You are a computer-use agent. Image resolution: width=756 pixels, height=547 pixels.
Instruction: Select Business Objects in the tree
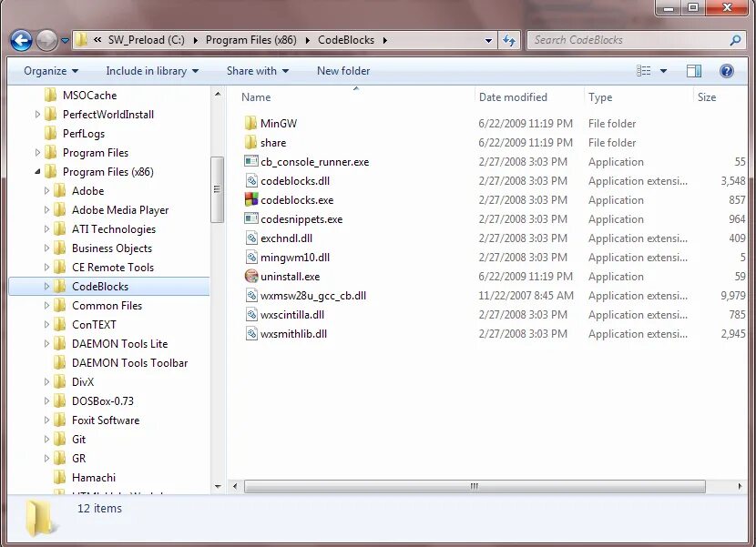pos(112,248)
